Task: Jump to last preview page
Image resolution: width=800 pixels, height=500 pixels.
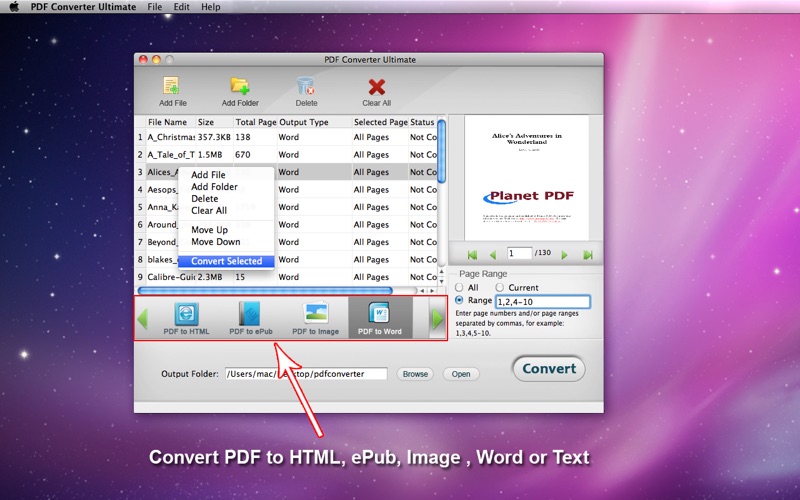Action: click(588, 254)
